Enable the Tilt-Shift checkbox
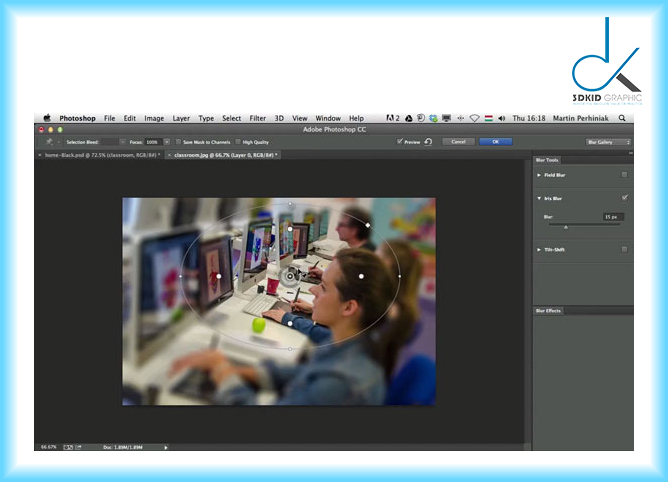This screenshot has height=482, width=668. [624, 249]
